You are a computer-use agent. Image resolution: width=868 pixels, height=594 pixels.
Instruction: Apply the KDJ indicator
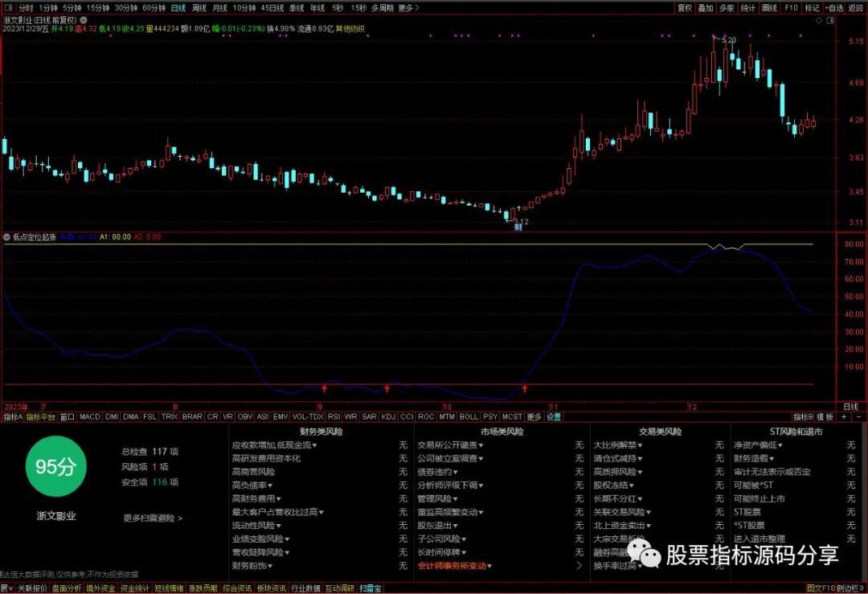[x=388, y=417]
